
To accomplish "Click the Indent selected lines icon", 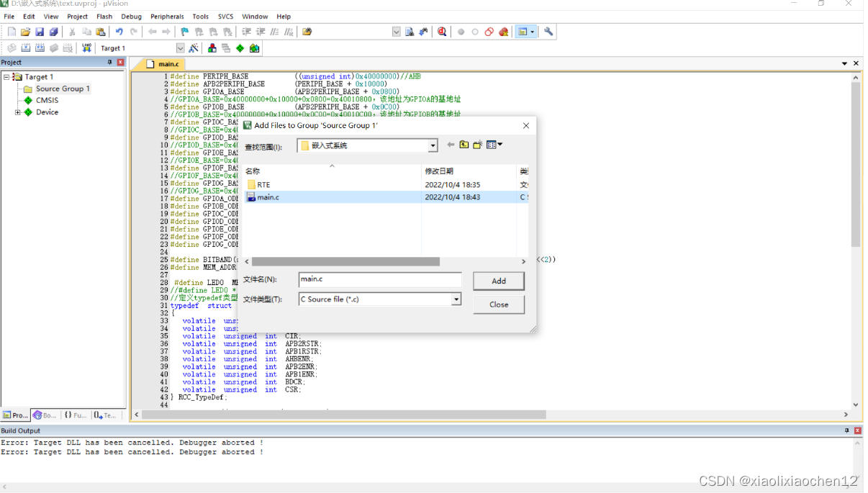I will pos(247,32).
